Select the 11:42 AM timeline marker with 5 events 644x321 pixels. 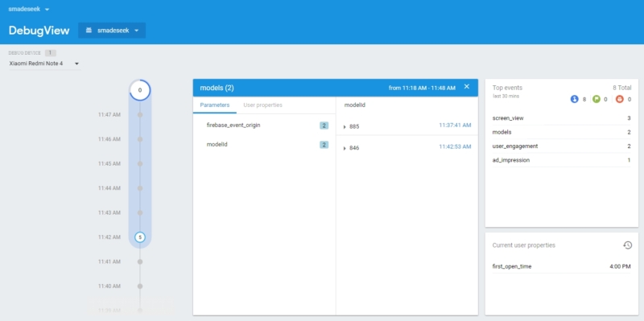(140, 237)
